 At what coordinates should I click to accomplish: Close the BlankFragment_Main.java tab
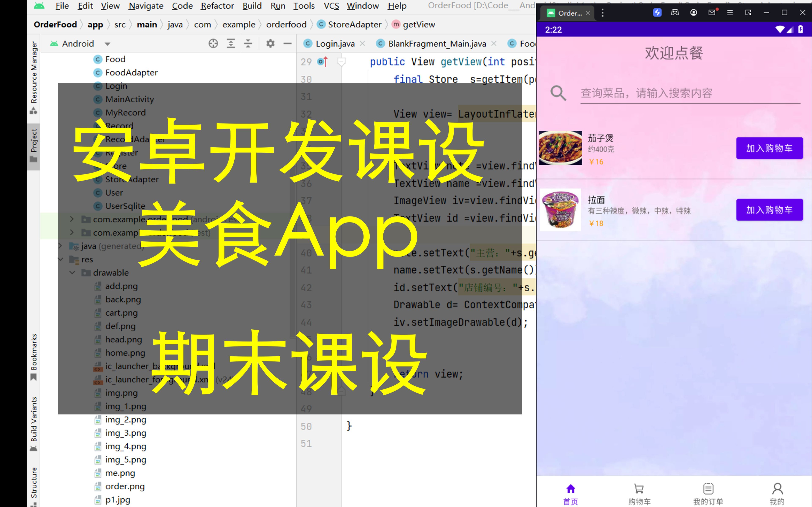point(493,43)
